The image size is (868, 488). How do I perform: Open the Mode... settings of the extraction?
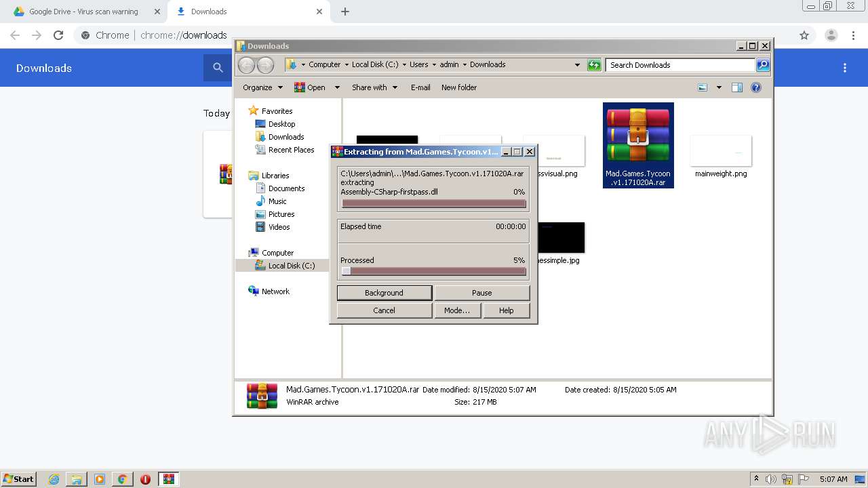(x=457, y=310)
